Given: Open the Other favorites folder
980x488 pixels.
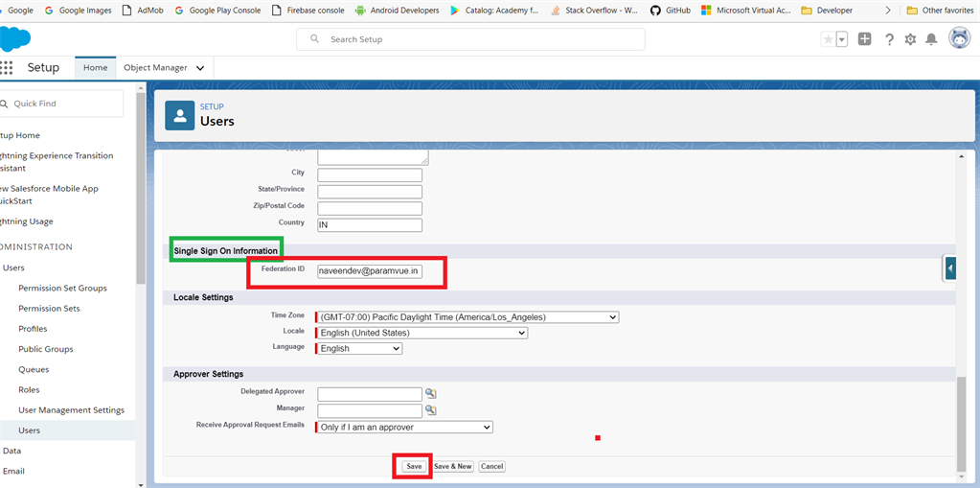Looking at the screenshot, I should tap(940, 11).
